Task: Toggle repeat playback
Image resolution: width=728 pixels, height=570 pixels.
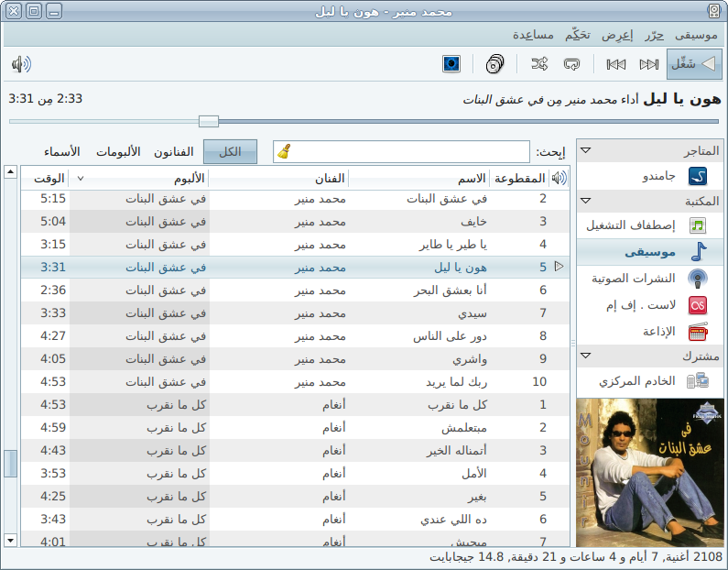Action: [x=572, y=64]
